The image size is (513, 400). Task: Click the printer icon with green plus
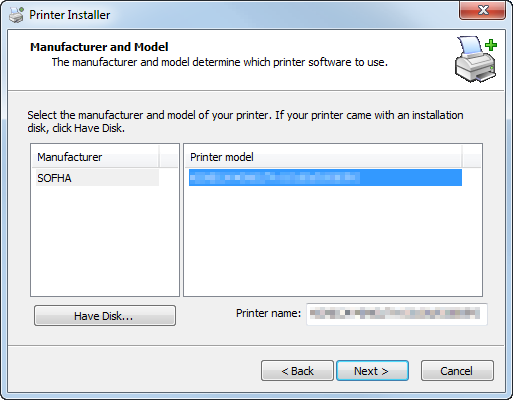pyautogui.click(x=476, y=59)
